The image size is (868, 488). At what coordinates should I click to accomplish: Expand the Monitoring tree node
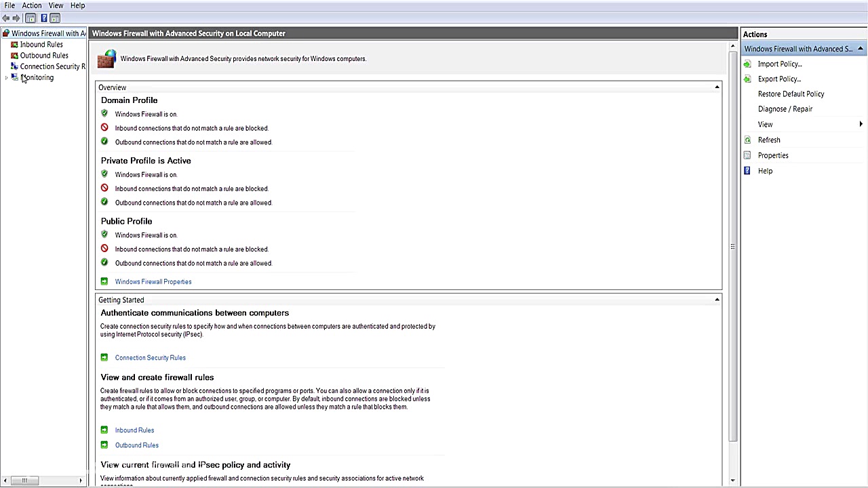pyautogui.click(x=6, y=77)
